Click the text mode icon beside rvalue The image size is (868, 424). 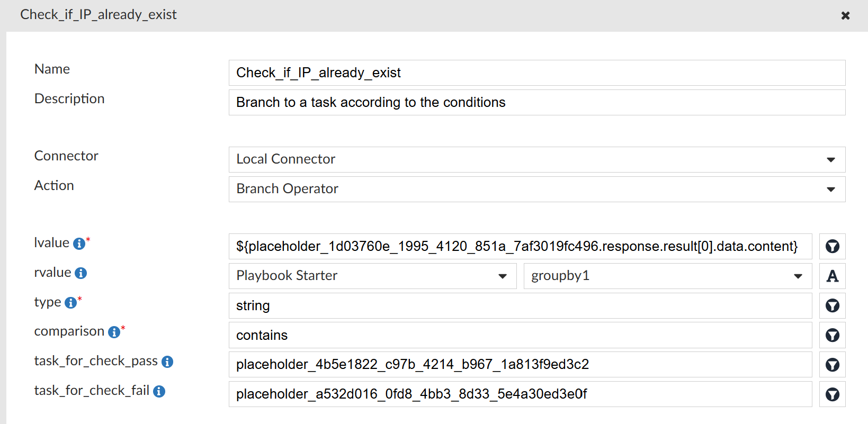pos(832,276)
